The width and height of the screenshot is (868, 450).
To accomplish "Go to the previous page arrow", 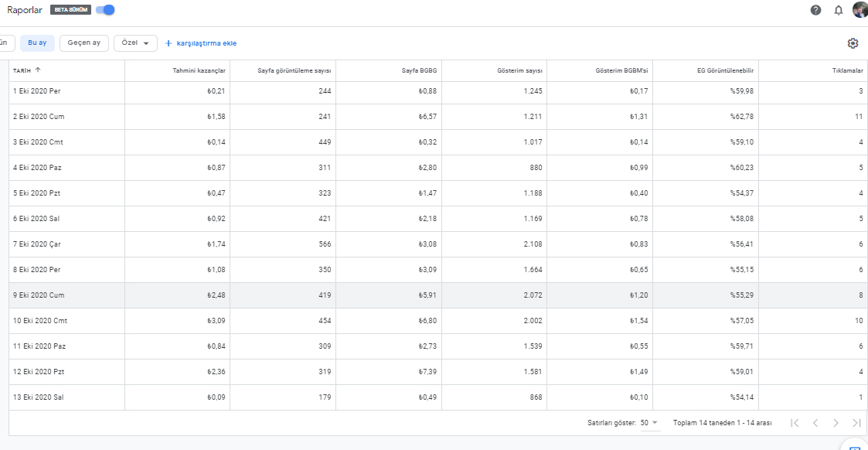I will tap(815, 423).
